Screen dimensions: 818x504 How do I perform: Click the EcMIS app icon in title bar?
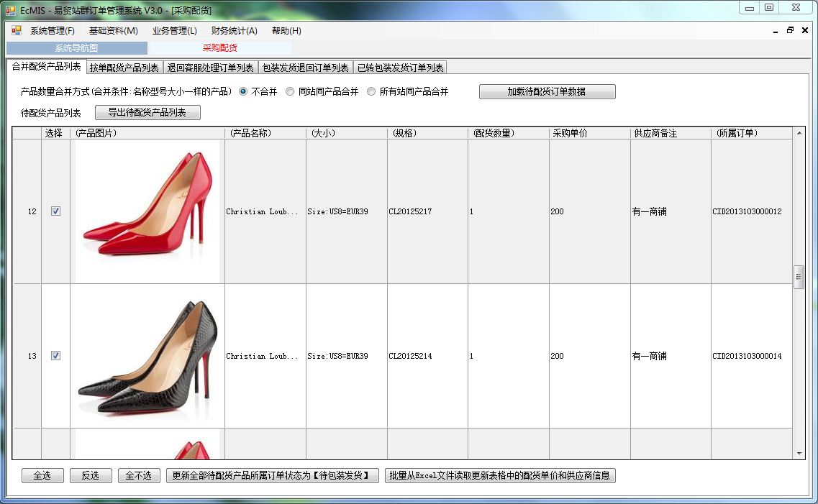point(11,10)
